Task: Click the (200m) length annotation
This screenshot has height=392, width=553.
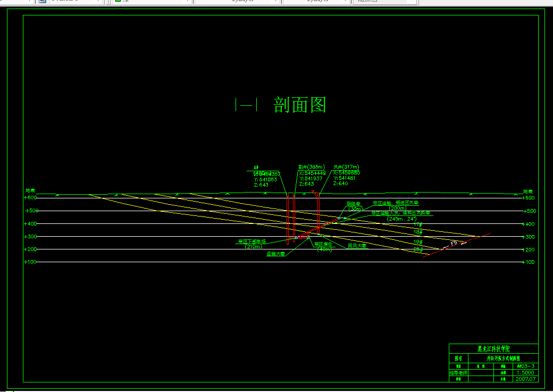Action: [x=398, y=208]
